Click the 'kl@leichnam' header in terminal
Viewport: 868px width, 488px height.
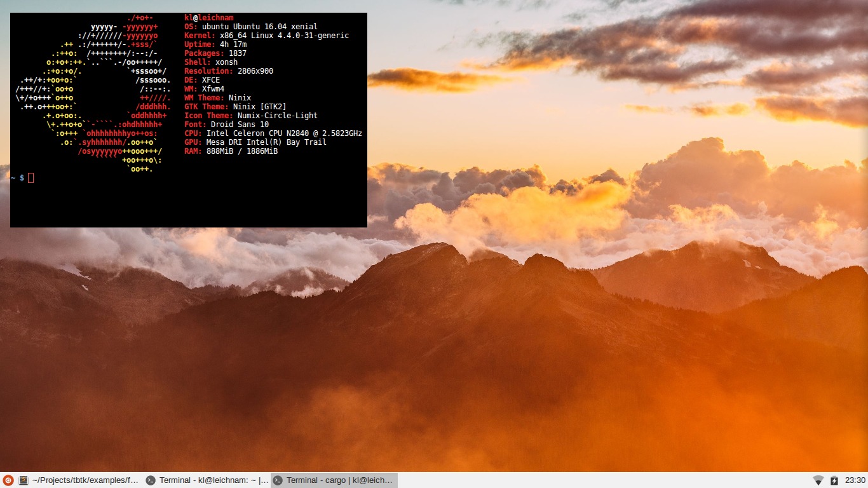[x=208, y=18]
